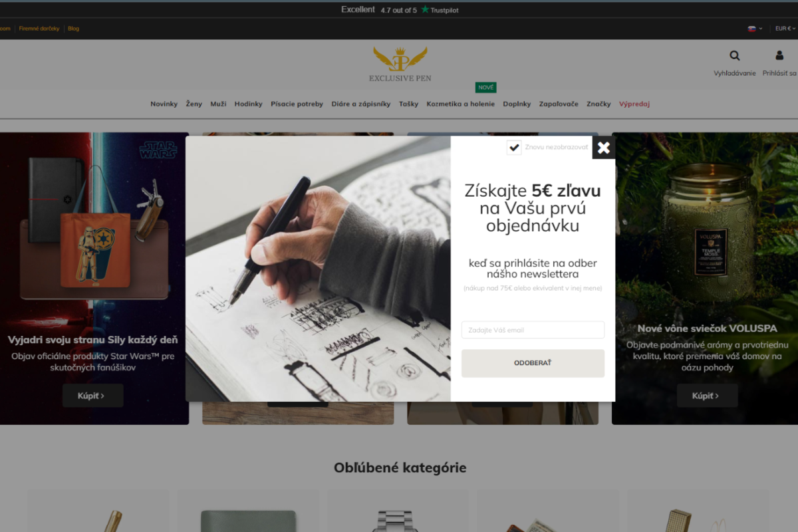Expand the EUR € currency dropdown
This screenshot has width=798, height=532.
tap(785, 29)
